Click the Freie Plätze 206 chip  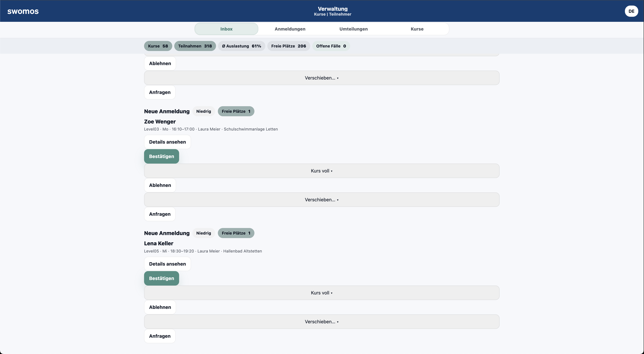tap(288, 46)
